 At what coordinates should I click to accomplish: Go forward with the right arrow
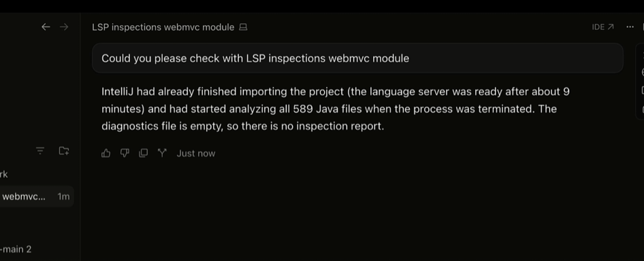tap(64, 27)
